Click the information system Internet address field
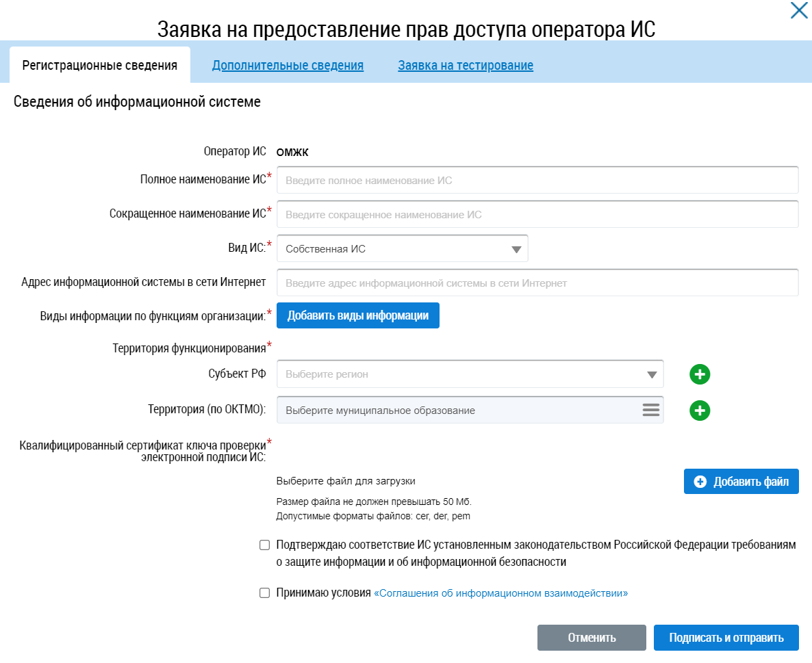 537,283
